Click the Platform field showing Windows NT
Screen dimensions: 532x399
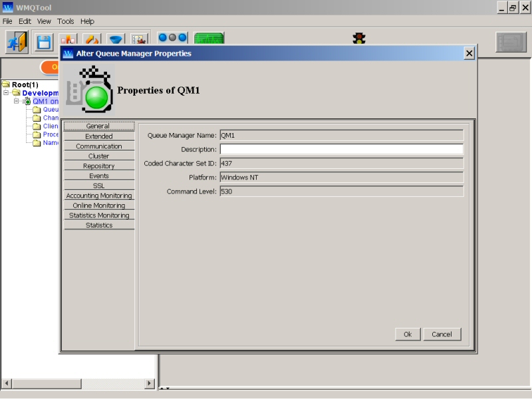341,178
